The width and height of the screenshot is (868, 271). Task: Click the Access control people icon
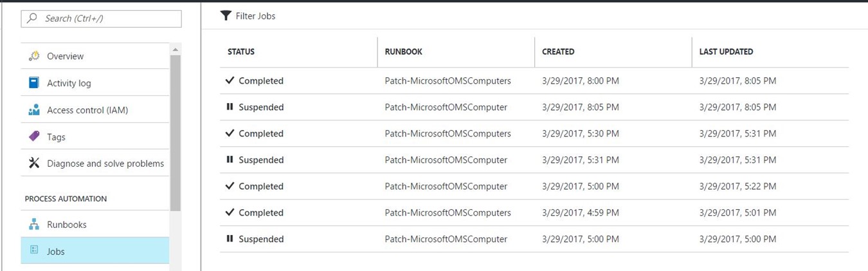coord(34,110)
